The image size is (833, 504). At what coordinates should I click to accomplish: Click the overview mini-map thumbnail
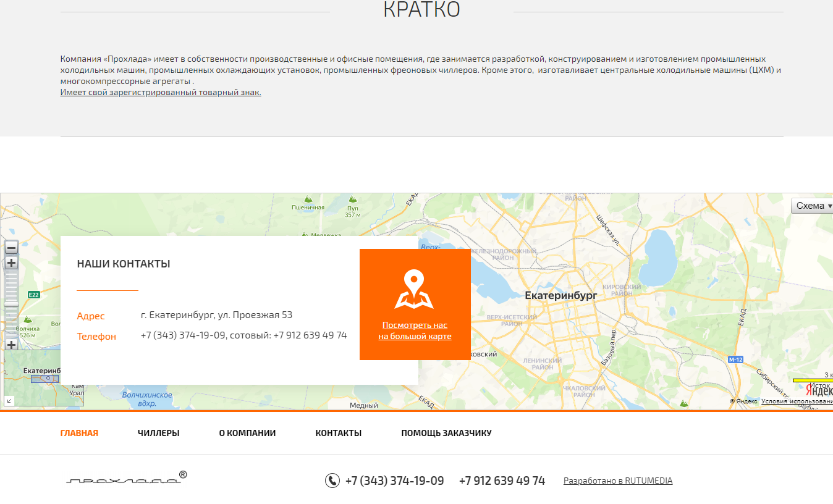click(x=44, y=378)
